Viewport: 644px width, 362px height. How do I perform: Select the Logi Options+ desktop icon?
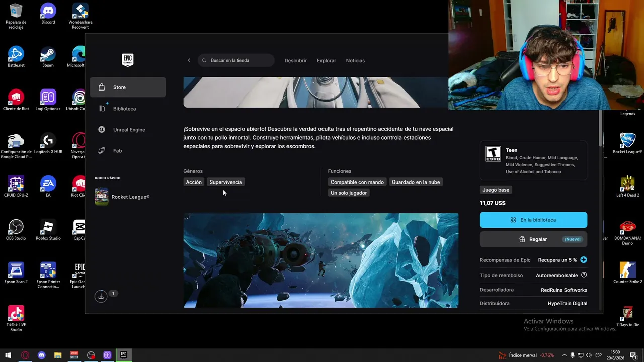tap(48, 101)
